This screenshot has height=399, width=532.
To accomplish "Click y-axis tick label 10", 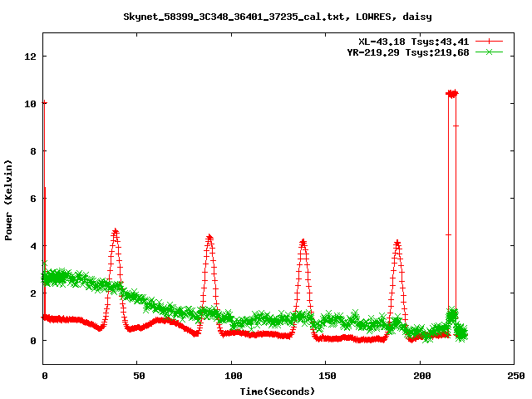I will (x=30, y=104).
